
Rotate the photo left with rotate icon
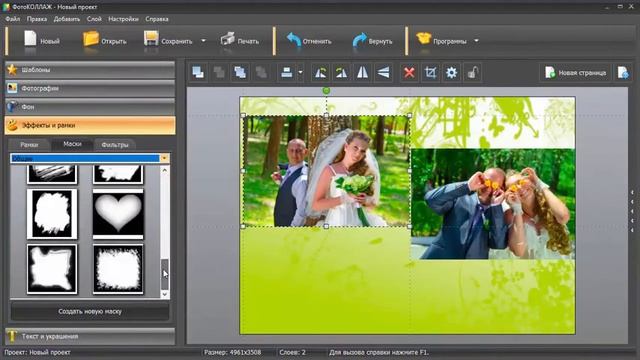tap(320, 73)
